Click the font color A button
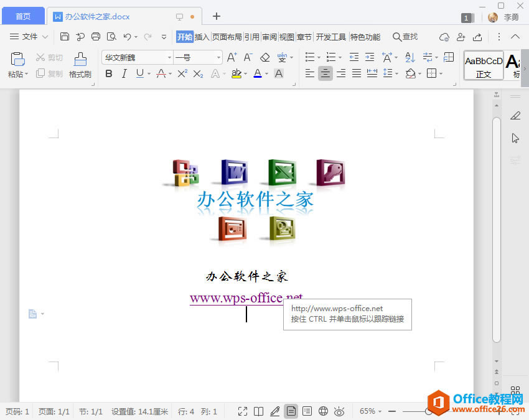The height and width of the screenshot is (420, 529). (258, 73)
